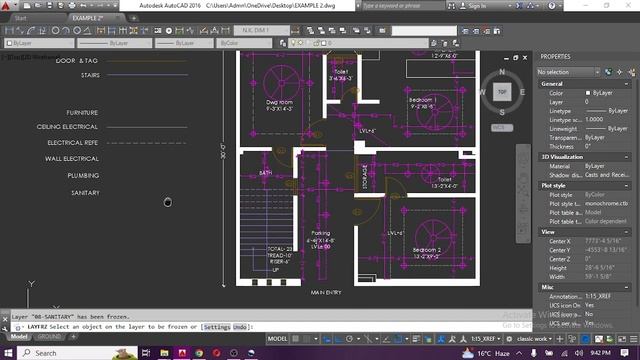Screen dimensions: 640x360
Task: Open the status bar Customization menu icon
Action: click(x=633, y=339)
